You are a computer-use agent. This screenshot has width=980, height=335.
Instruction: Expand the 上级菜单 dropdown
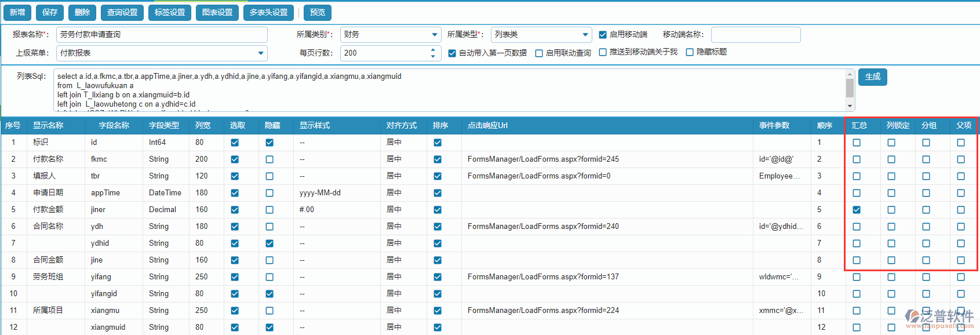[261, 53]
